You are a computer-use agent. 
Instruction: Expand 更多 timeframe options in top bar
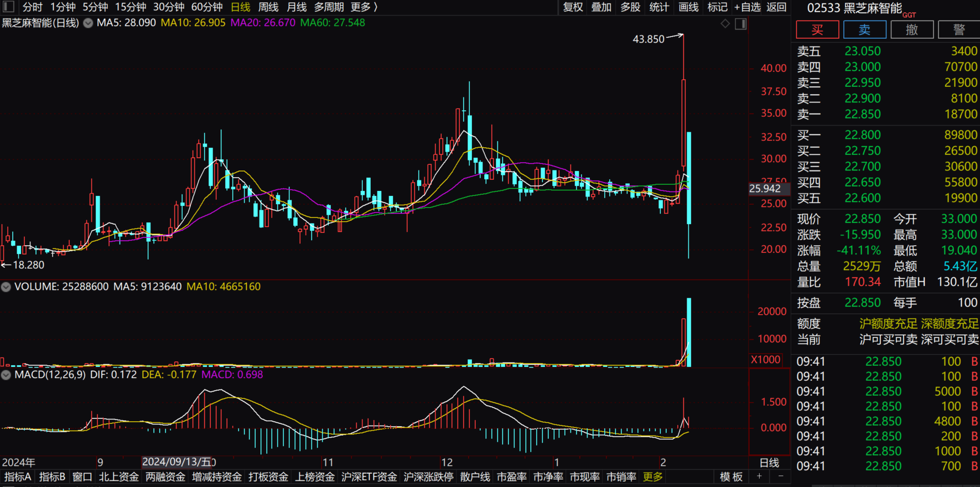(x=364, y=7)
